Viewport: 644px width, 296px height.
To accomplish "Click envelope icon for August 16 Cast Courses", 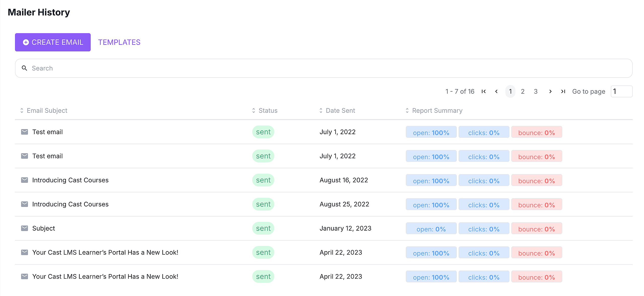I will tap(24, 180).
